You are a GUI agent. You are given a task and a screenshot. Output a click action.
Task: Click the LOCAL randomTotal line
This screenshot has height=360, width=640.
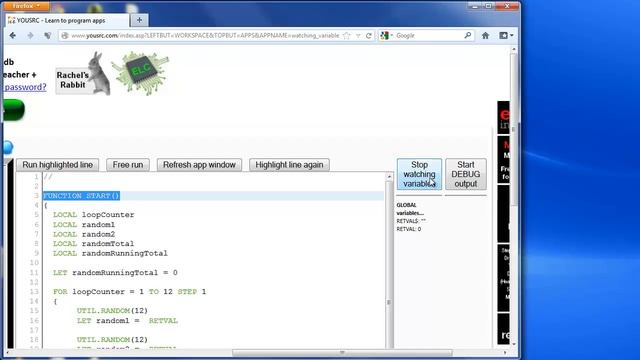pos(93,244)
